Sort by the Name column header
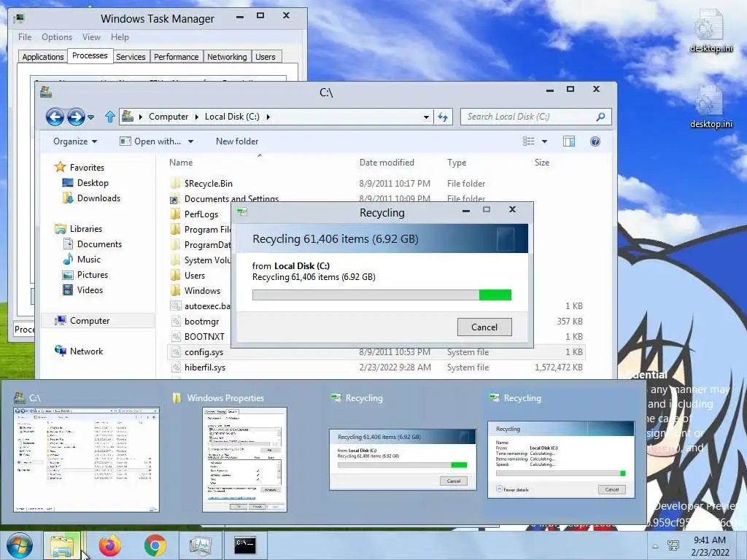Screen dimensions: 747x560 (x=181, y=163)
